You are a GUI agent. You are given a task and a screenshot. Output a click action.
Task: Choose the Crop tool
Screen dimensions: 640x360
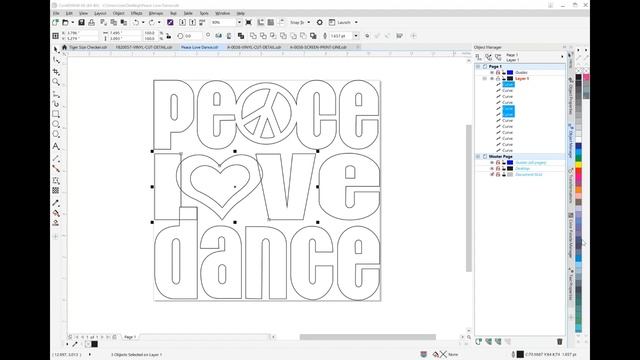(56, 72)
